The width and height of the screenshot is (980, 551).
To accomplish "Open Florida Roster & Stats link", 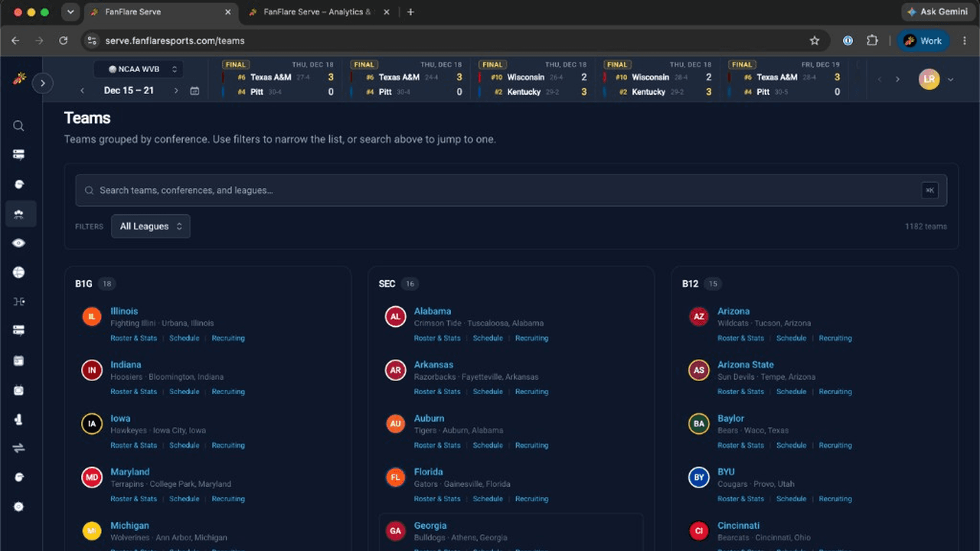I will 437,499.
